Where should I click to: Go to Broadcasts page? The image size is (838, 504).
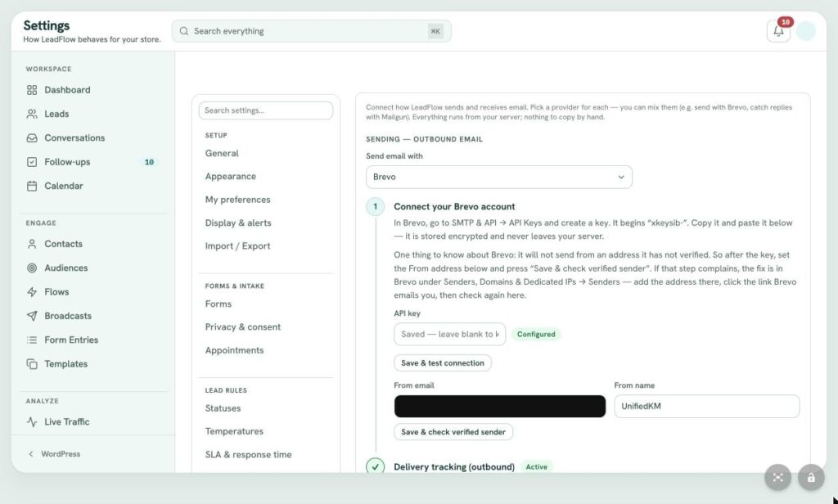68,316
